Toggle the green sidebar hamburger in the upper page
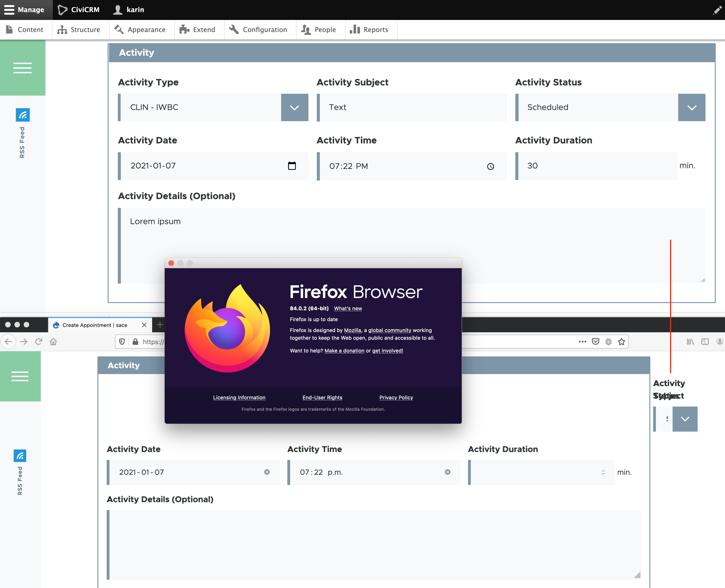 click(22, 68)
